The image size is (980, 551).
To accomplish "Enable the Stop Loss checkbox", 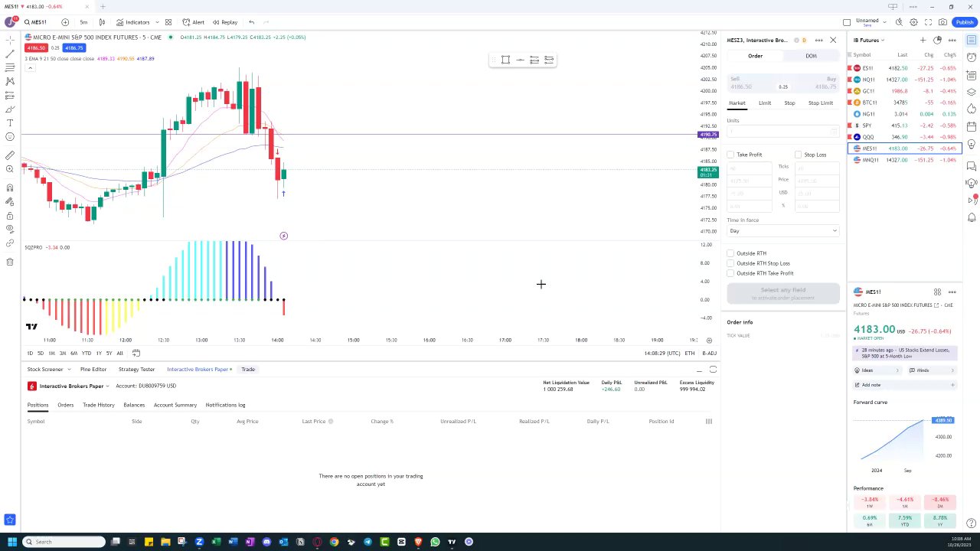I will click(798, 155).
